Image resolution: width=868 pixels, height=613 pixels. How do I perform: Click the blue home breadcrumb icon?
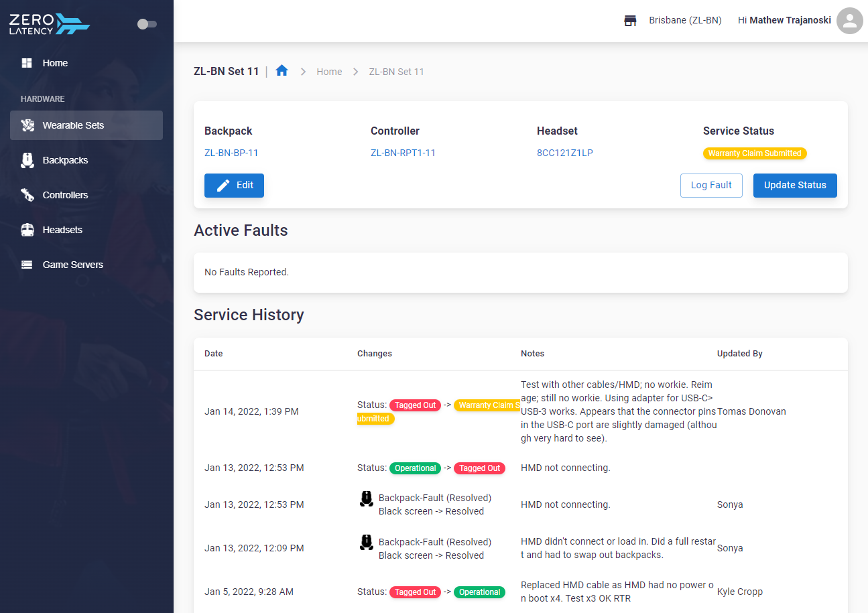pos(282,70)
